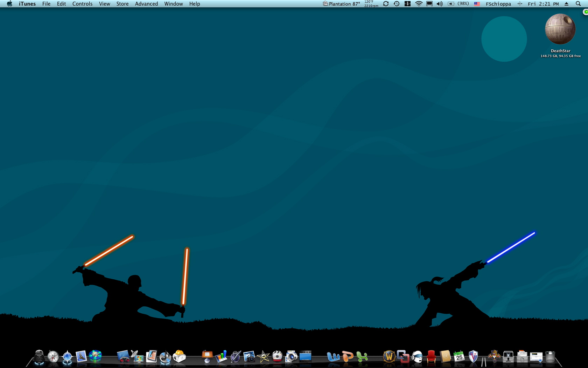Open the Controls menu
This screenshot has height=368, width=588.
point(82,4)
